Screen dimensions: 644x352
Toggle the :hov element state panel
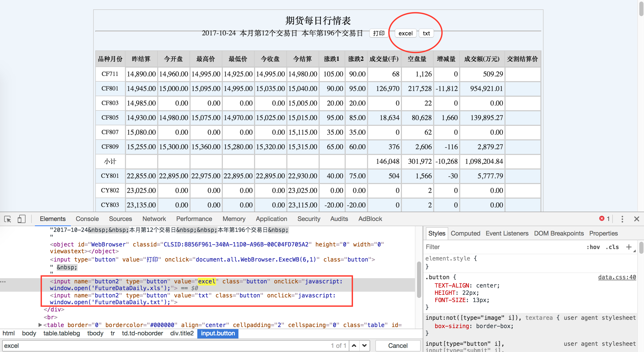[593, 247]
